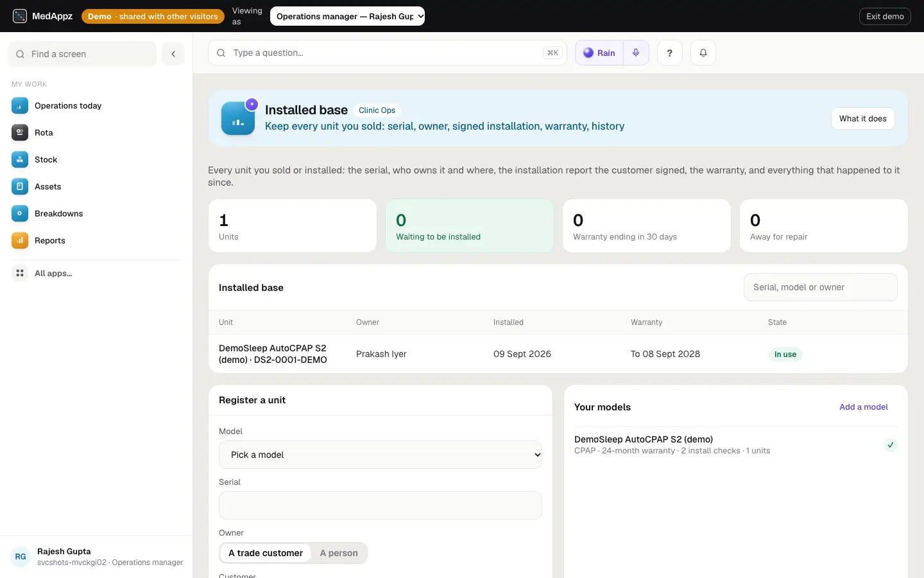The height and width of the screenshot is (578, 924).
Task: Open DemoSleep AutoCPAP S2 (demo) model entry
Action: coord(736,444)
